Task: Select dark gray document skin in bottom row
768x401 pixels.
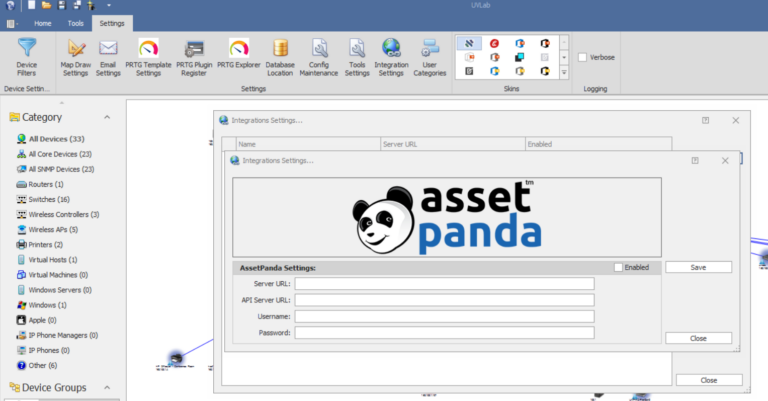Action: [469, 71]
